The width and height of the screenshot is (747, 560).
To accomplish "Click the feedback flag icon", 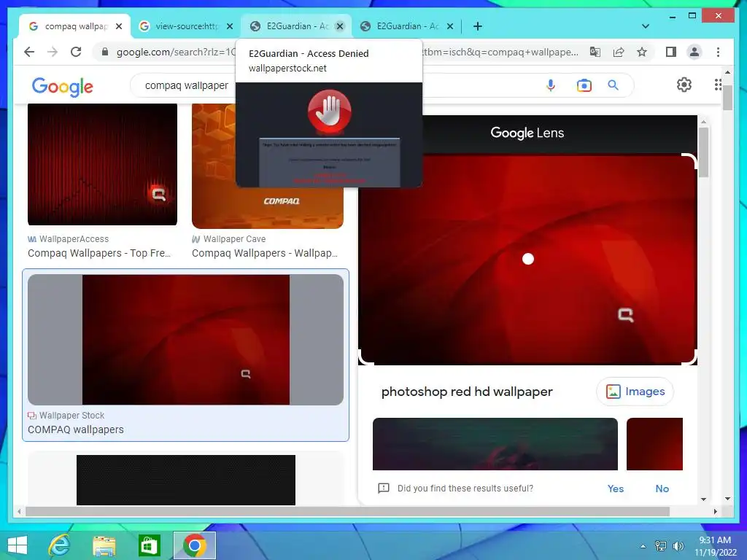I will point(384,488).
